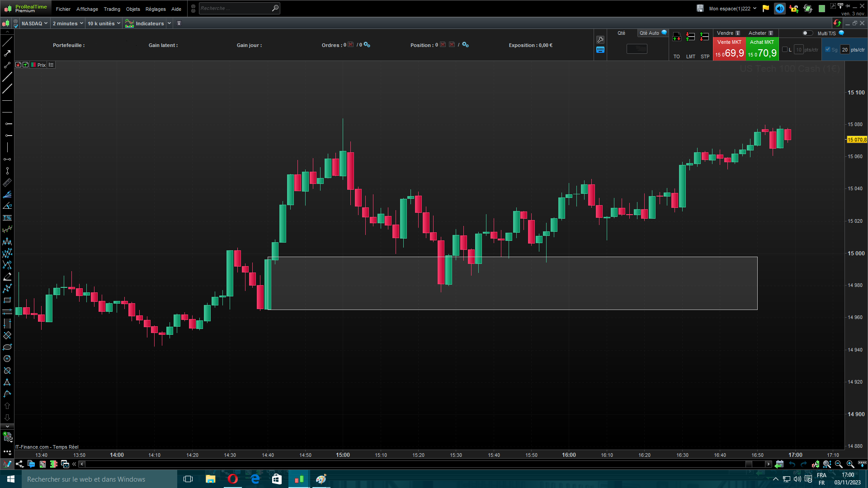Toggle the Multi T/S switch
This screenshot has width=868, height=488.
[807, 33]
